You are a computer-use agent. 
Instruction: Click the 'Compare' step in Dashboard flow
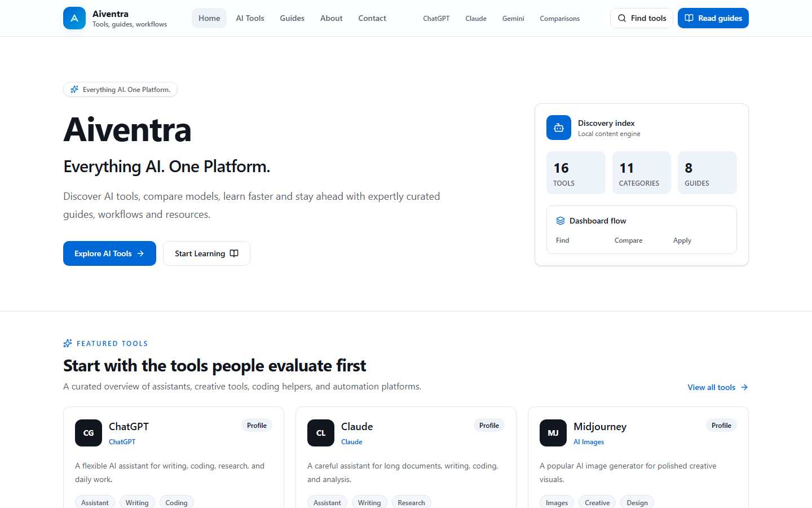pyautogui.click(x=628, y=240)
